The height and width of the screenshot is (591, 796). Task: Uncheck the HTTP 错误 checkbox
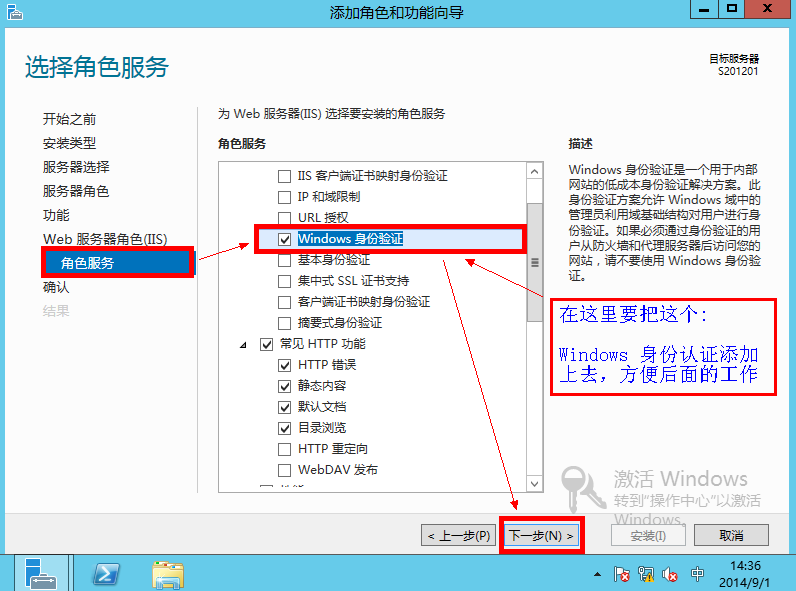tap(284, 365)
